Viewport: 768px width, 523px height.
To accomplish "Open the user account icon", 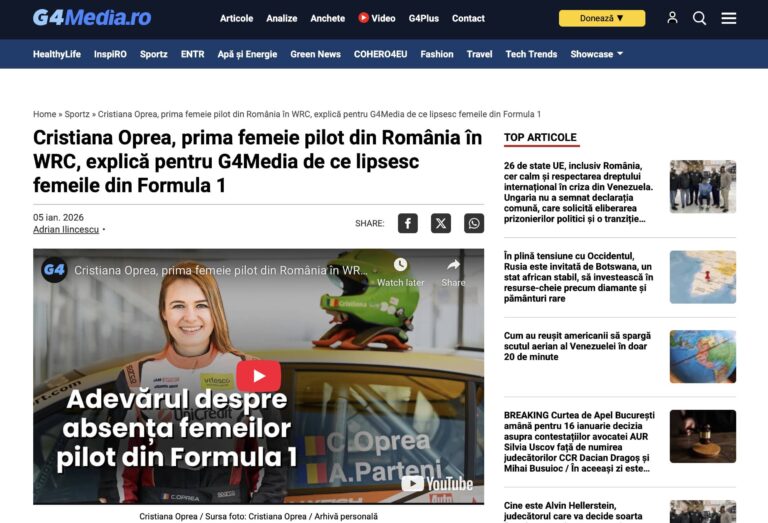I will click(672, 18).
